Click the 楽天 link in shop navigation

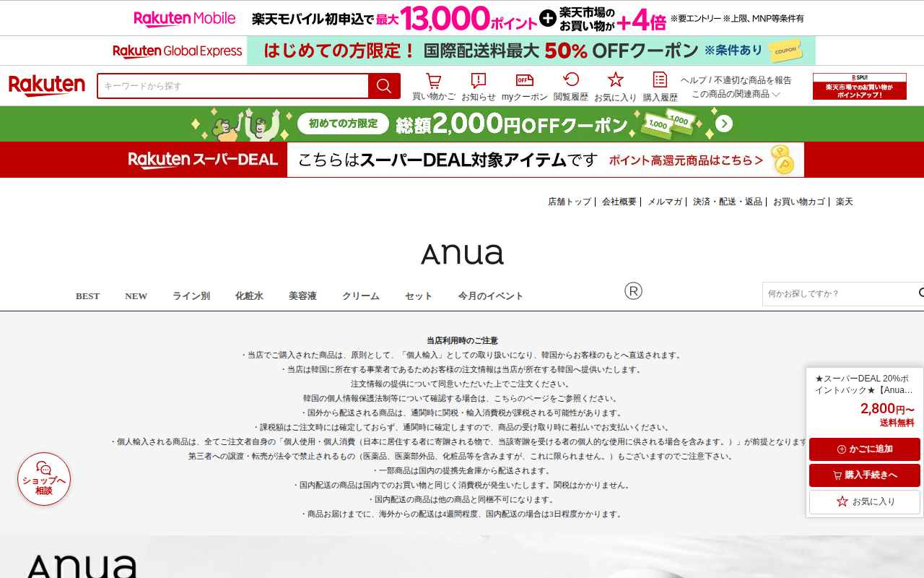pyautogui.click(x=845, y=202)
